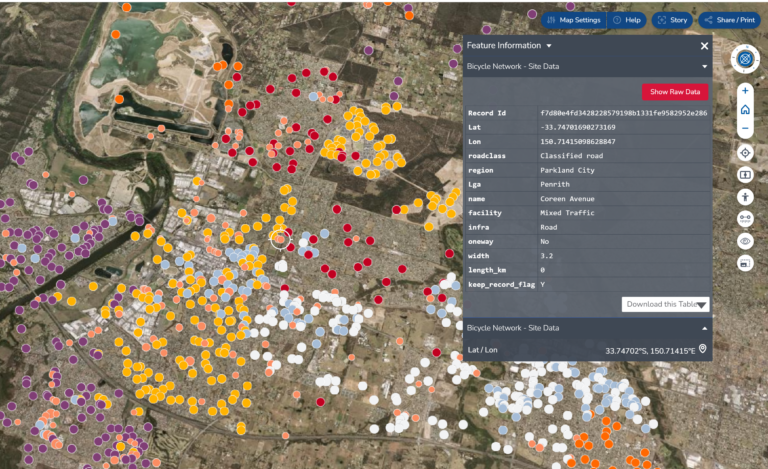The height and width of the screenshot is (469, 768).
Task: Click the 'Coreen Avenue' name value
Action: pos(567,199)
